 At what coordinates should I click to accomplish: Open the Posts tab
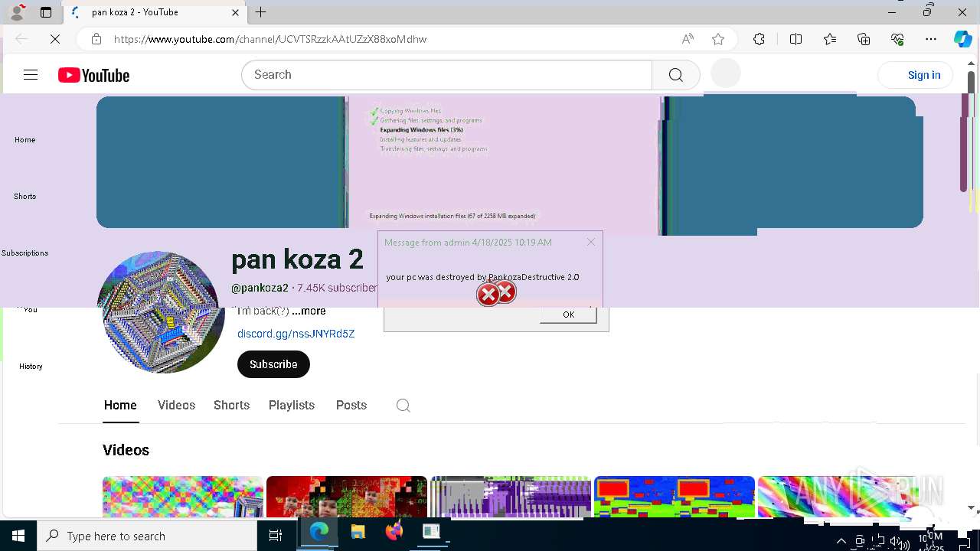(x=351, y=406)
